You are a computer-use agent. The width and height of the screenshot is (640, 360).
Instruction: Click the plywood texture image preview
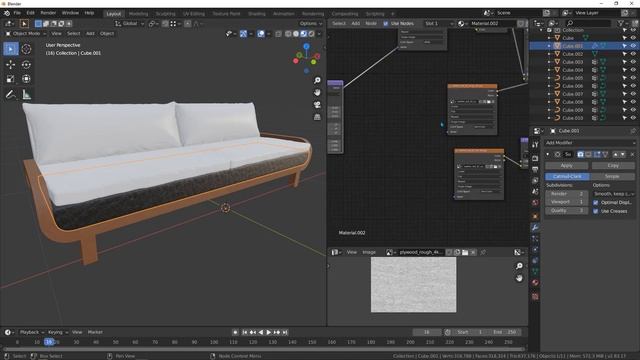click(x=413, y=285)
